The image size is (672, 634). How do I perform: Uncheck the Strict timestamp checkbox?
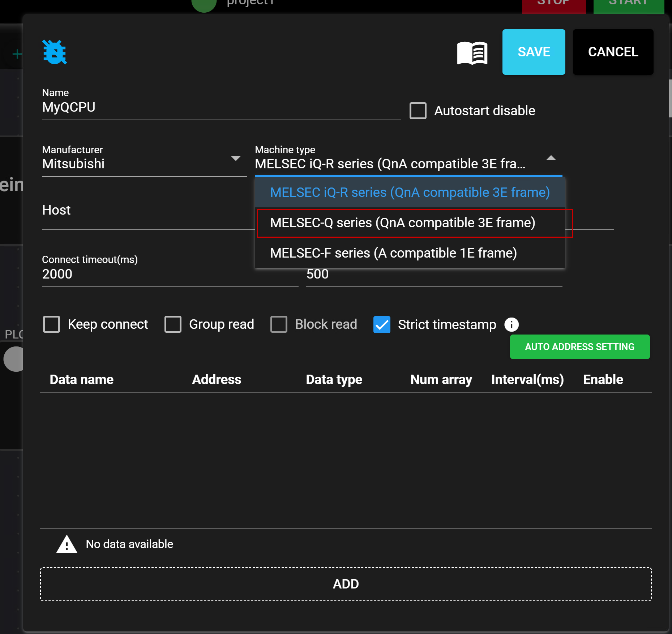coord(382,324)
